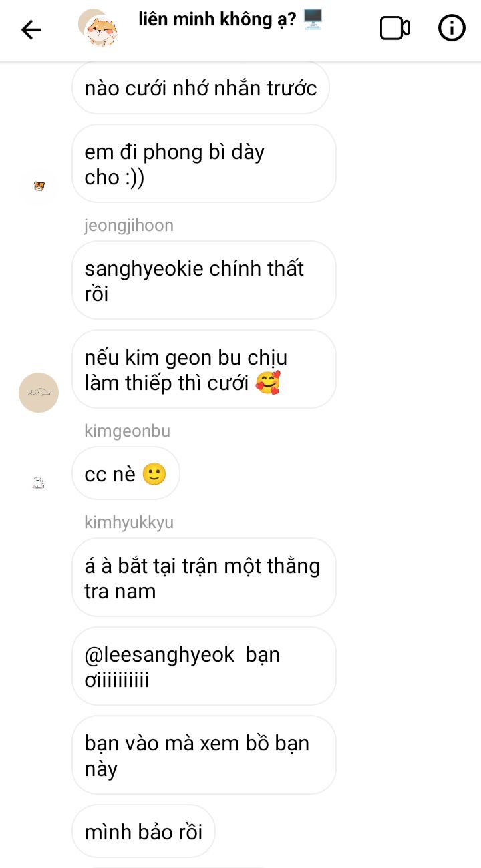Go back using the arrow icon
Screen dimensions: 481x868
pos(31,29)
